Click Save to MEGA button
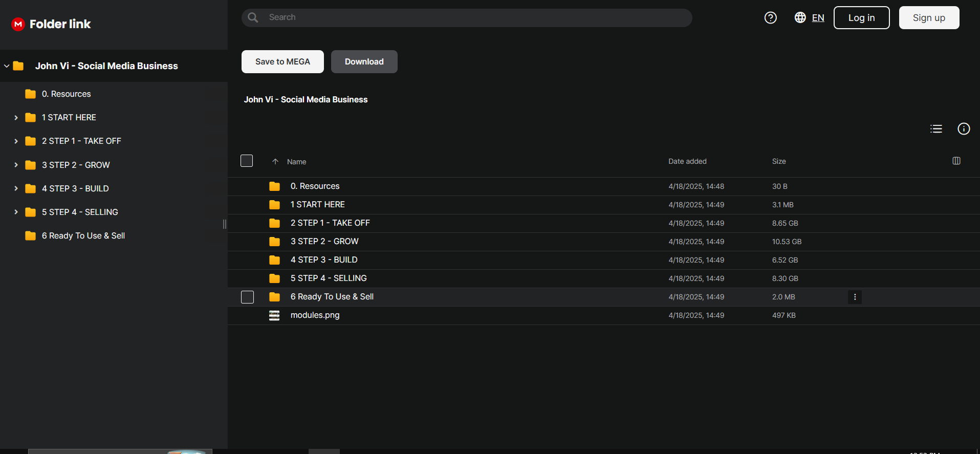The width and height of the screenshot is (980, 454). [282, 62]
